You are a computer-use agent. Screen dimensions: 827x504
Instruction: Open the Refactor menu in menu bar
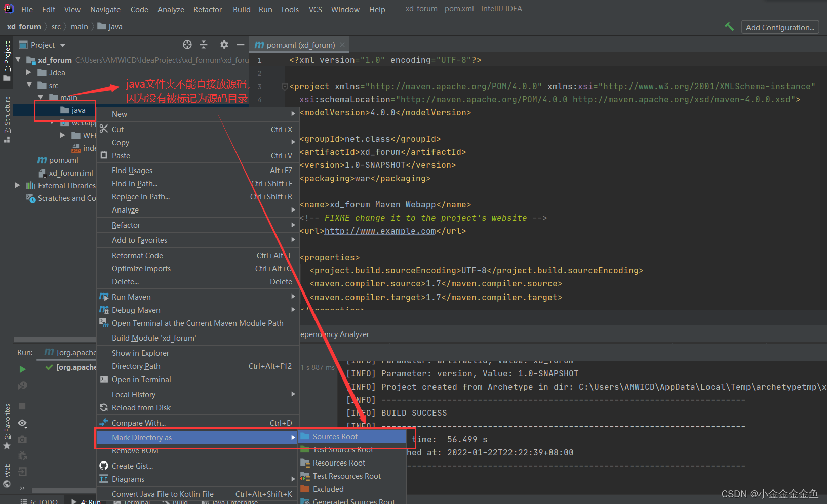pos(208,9)
